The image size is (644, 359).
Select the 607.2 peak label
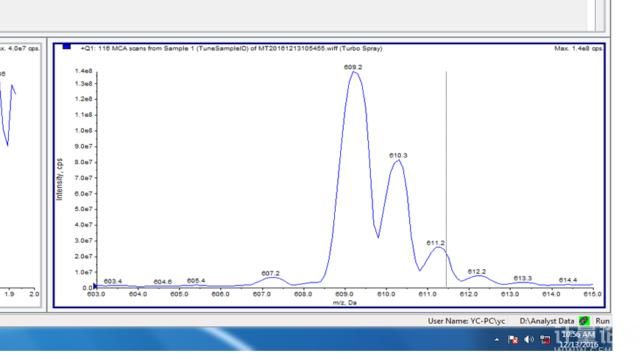point(270,273)
